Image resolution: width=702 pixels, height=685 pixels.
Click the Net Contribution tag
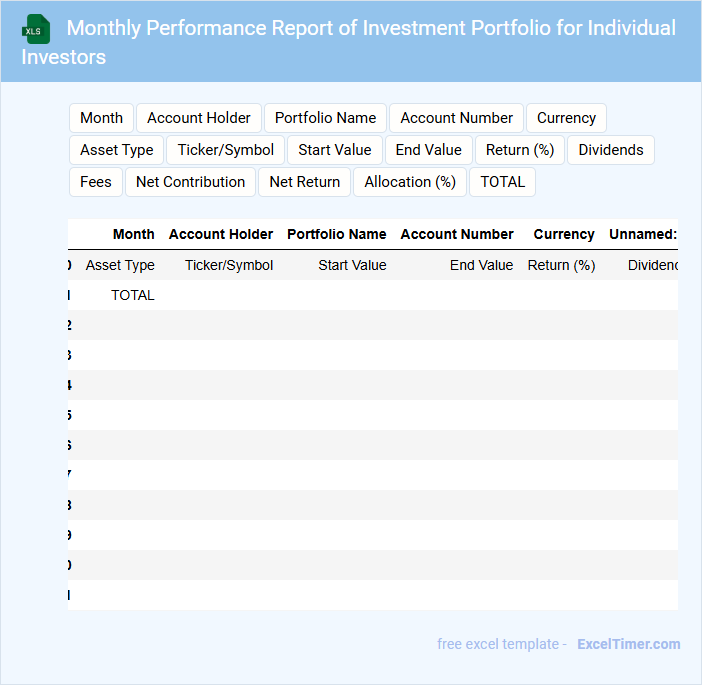pos(190,182)
